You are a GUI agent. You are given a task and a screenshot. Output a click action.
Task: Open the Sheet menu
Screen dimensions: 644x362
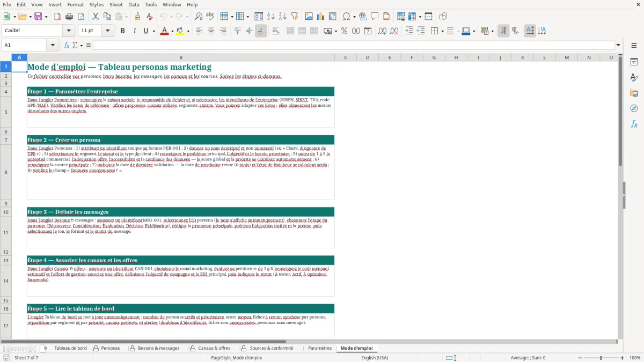point(116,4)
